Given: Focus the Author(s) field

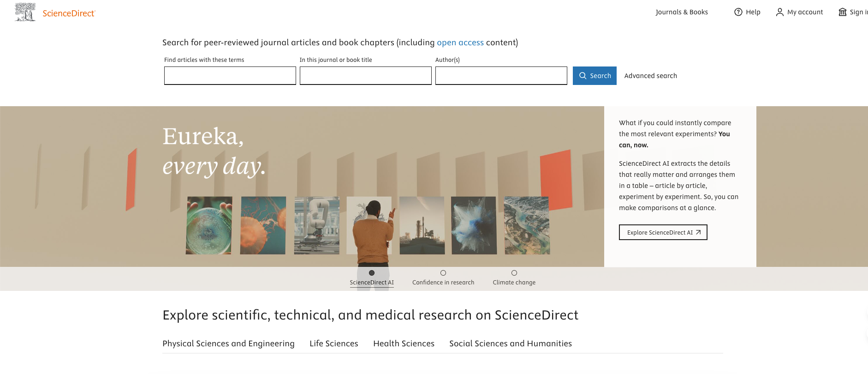Looking at the screenshot, I should [x=501, y=76].
